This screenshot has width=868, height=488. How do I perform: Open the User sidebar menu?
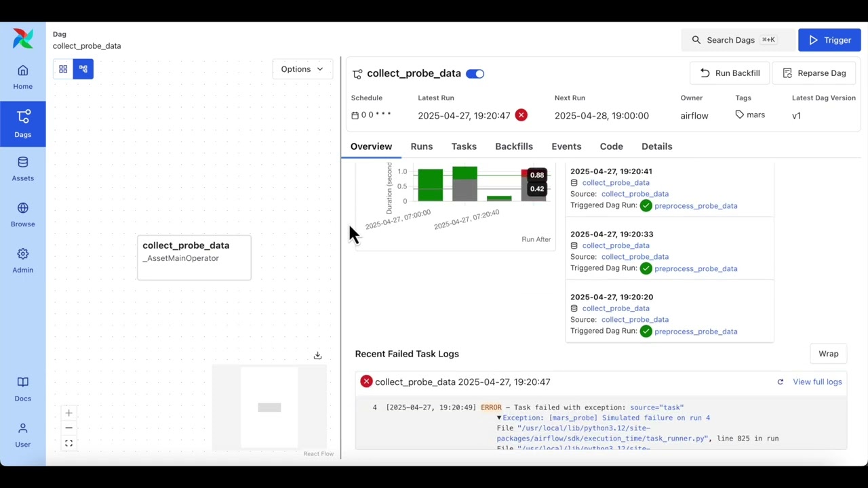click(x=22, y=436)
